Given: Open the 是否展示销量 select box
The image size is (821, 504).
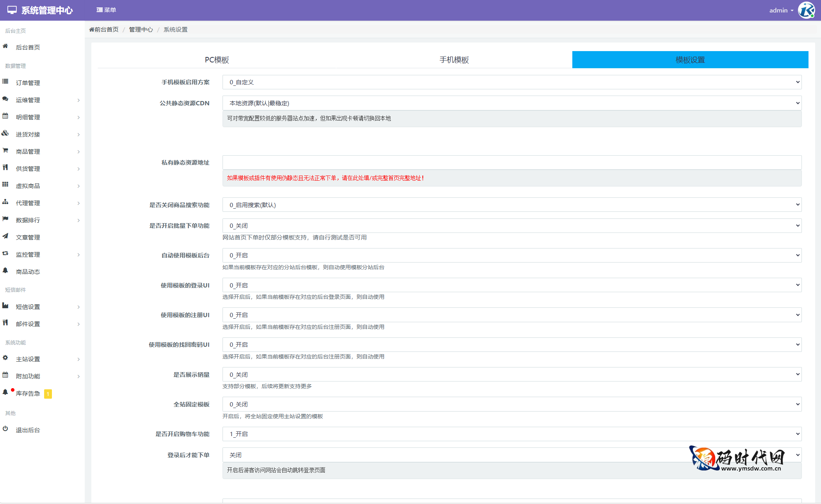Looking at the screenshot, I should (x=511, y=375).
